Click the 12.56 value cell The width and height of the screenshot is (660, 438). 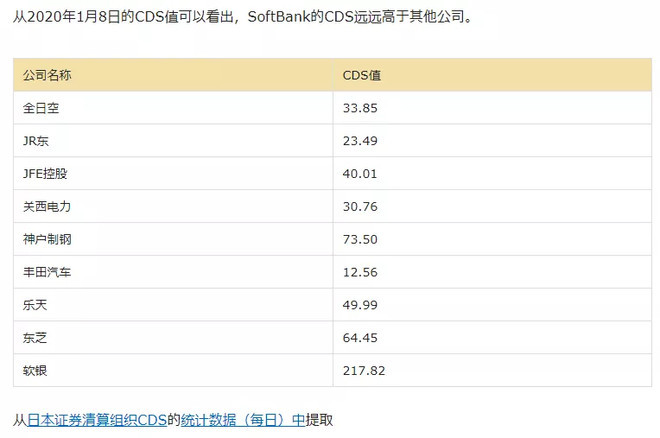click(x=360, y=272)
